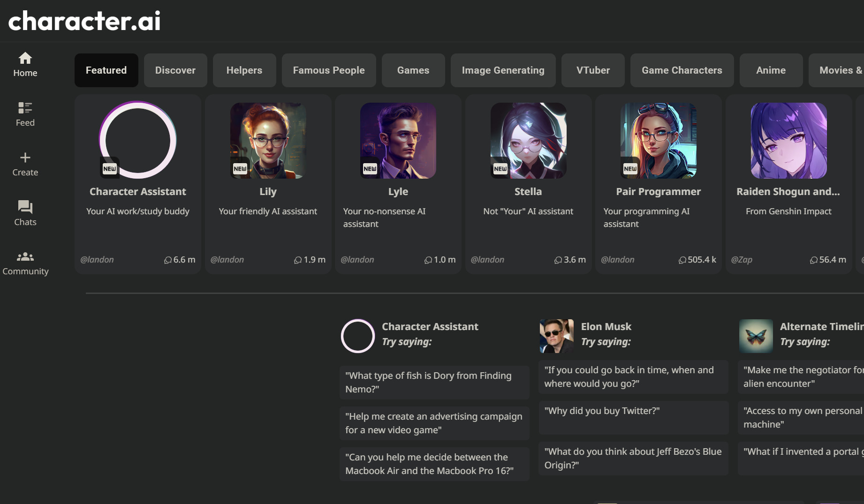Screen dimensions: 864x504
Task: Open the Chats icon in sidebar
Action: (25, 207)
